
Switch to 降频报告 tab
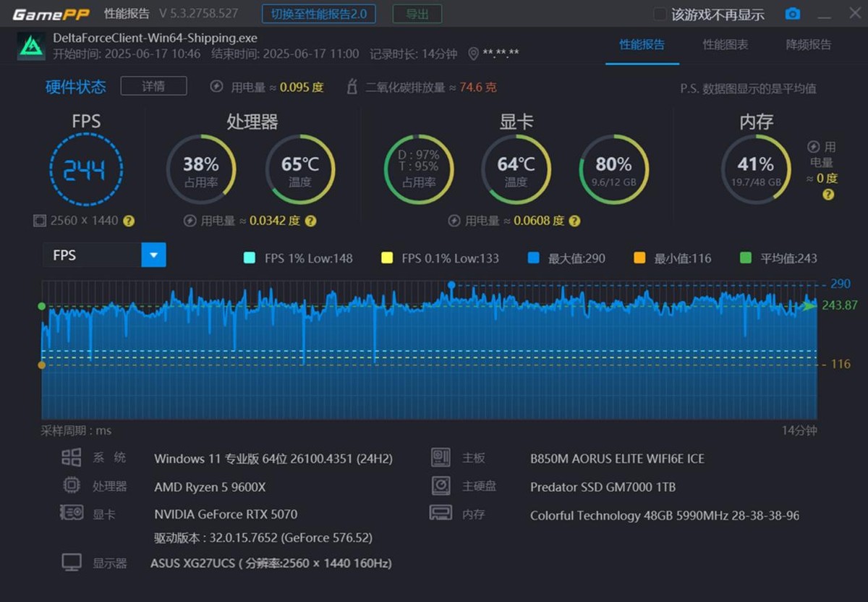tap(809, 45)
